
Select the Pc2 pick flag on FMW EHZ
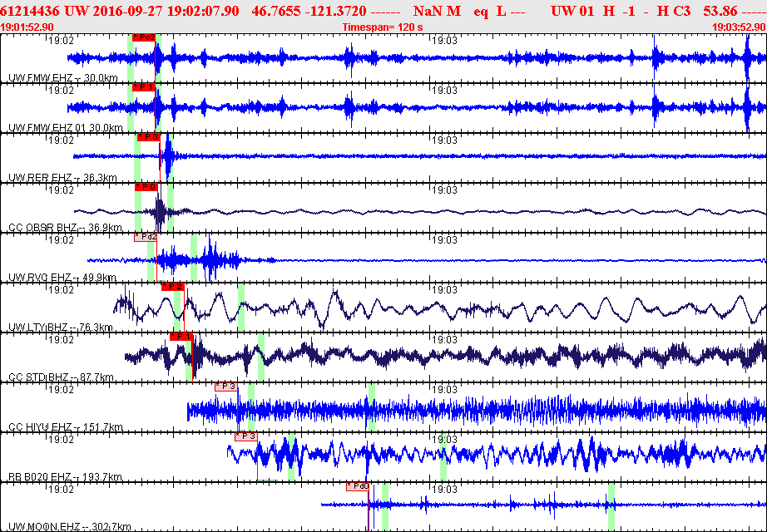144,37
